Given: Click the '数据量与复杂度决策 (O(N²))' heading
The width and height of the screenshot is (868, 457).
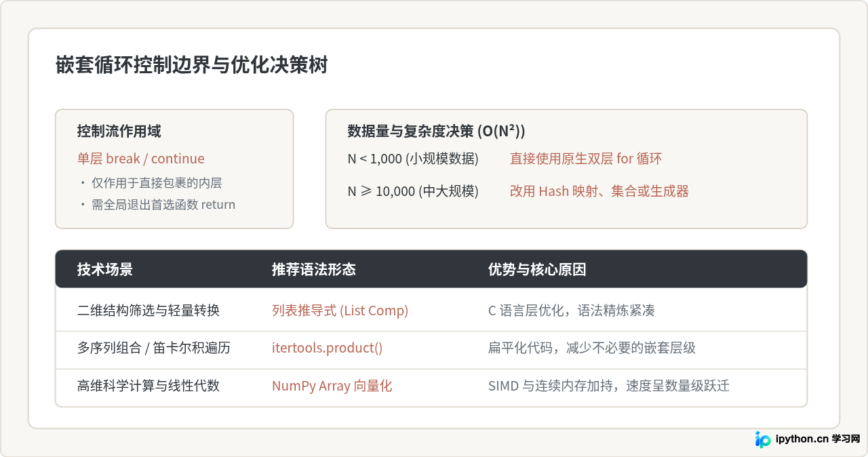Looking at the screenshot, I should point(436,131).
